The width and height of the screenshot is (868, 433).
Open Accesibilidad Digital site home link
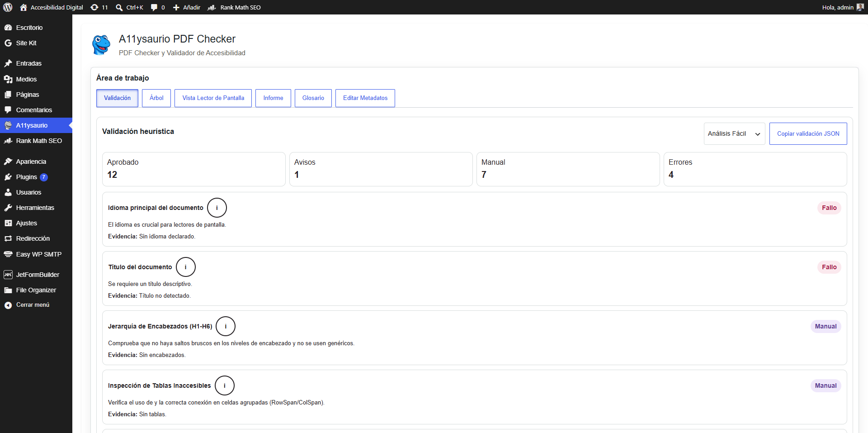coord(52,7)
